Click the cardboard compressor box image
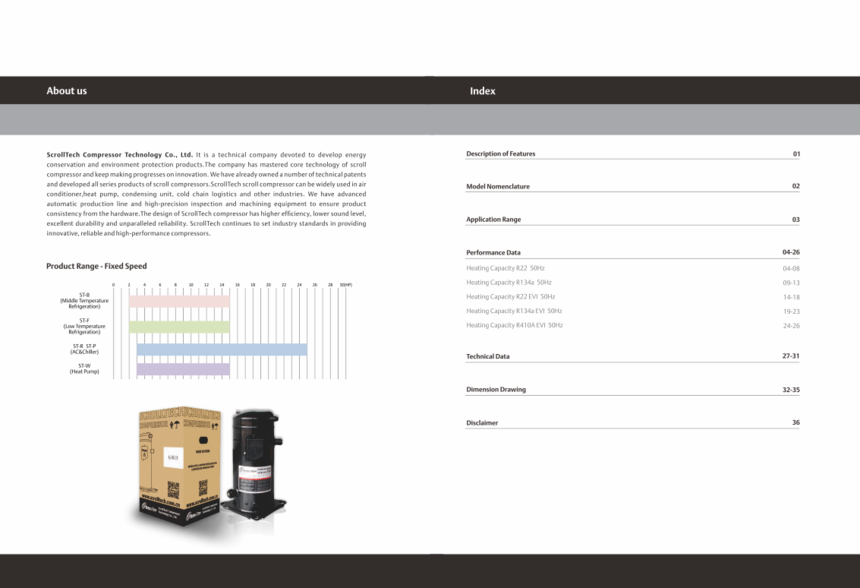Screen dimensions: 860x588 (x=179, y=466)
